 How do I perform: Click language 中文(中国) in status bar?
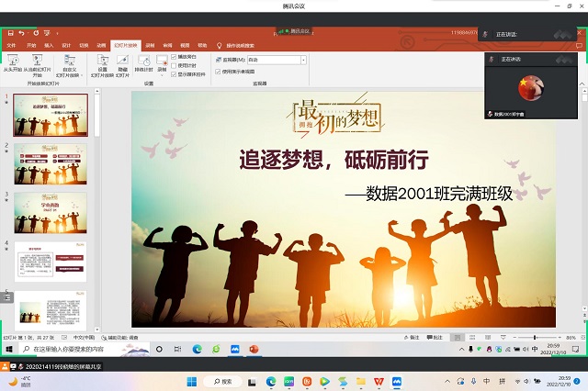(x=84, y=338)
